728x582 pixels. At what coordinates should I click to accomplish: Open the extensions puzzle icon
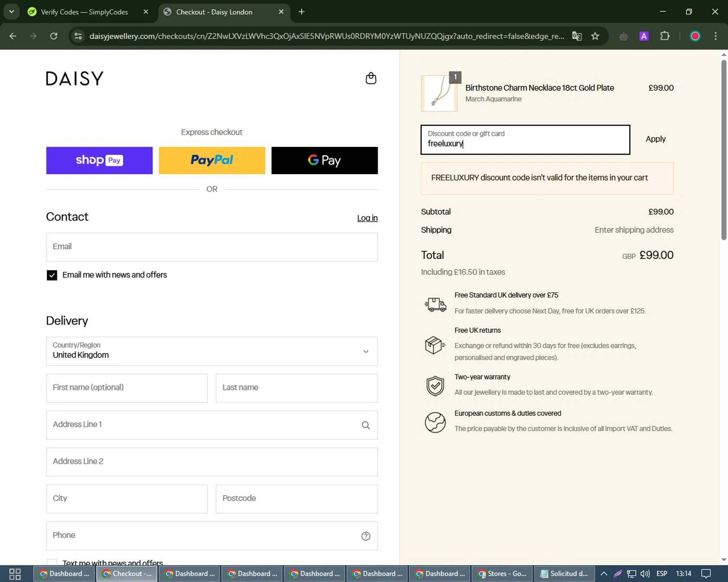coord(665,36)
